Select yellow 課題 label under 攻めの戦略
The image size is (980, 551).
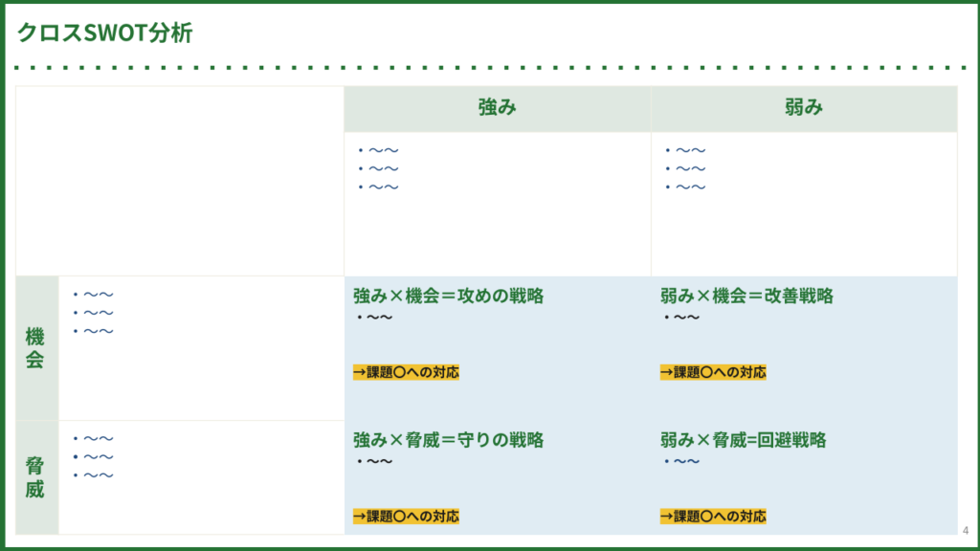pos(406,373)
